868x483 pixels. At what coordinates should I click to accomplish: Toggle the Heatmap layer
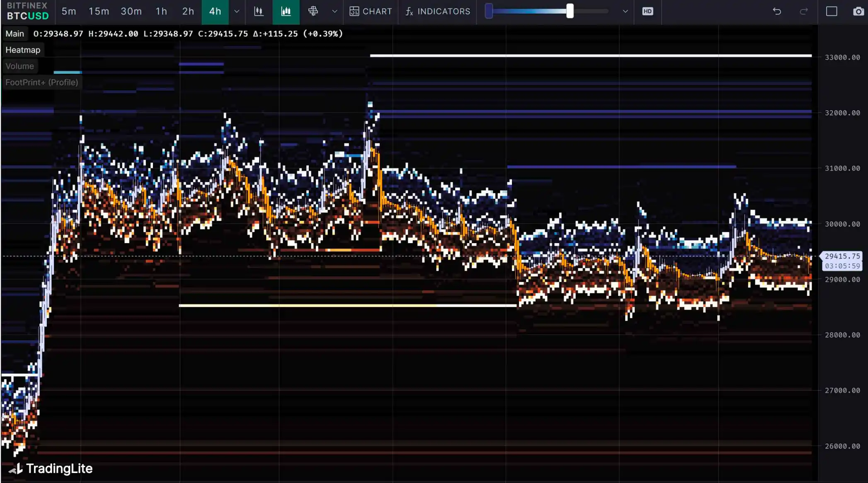click(x=23, y=50)
